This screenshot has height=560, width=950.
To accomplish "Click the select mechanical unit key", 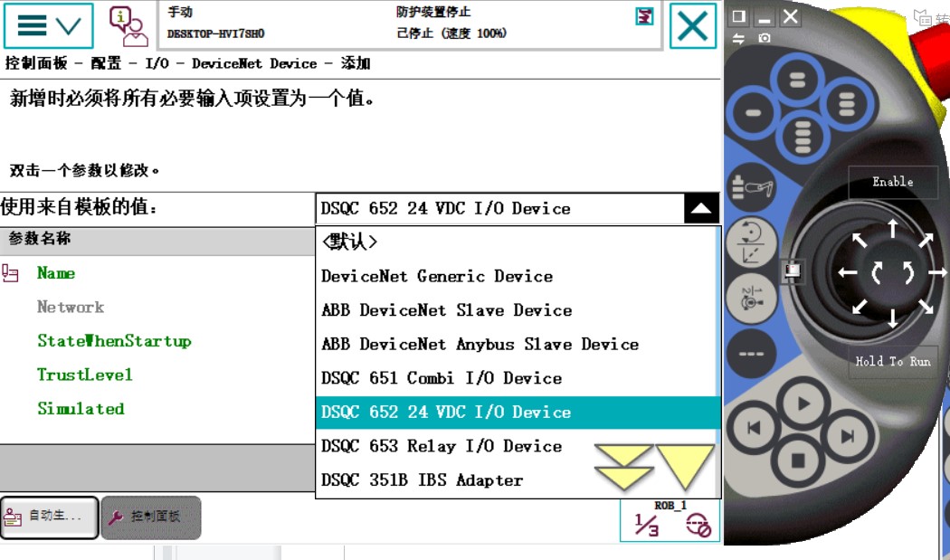I will click(751, 187).
